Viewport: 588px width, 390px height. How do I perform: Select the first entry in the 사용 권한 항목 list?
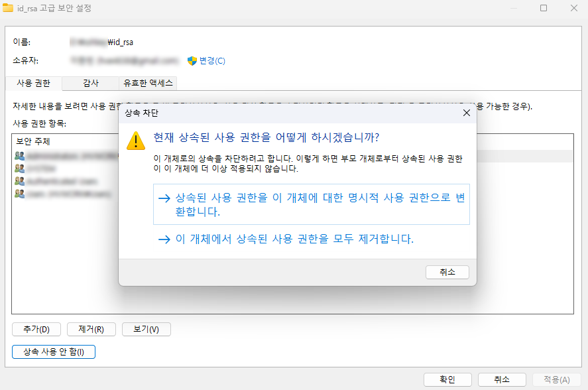point(66,156)
